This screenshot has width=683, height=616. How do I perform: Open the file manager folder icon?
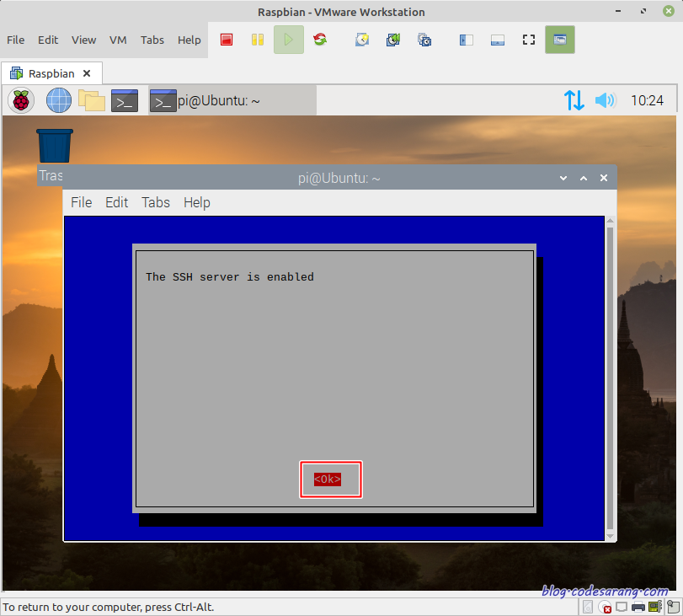click(x=92, y=100)
